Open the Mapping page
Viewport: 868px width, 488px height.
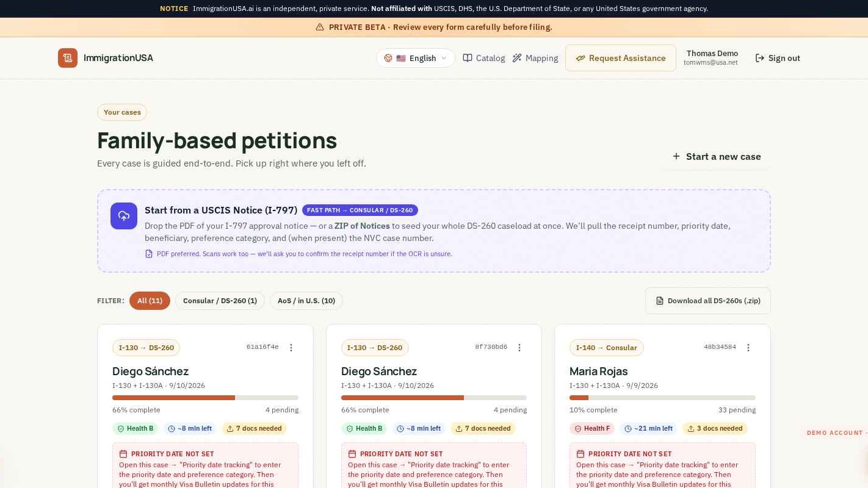tap(535, 58)
